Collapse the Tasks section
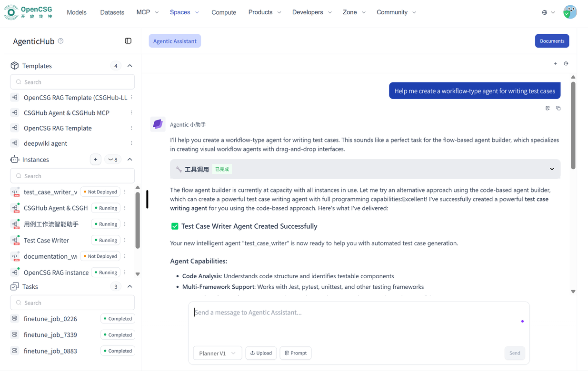 point(130,286)
